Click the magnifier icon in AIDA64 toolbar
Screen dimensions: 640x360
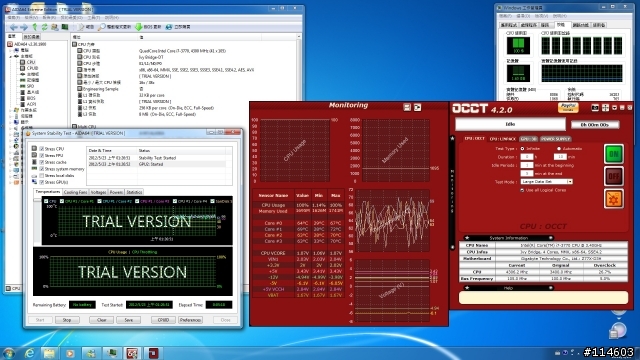[102, 27]
